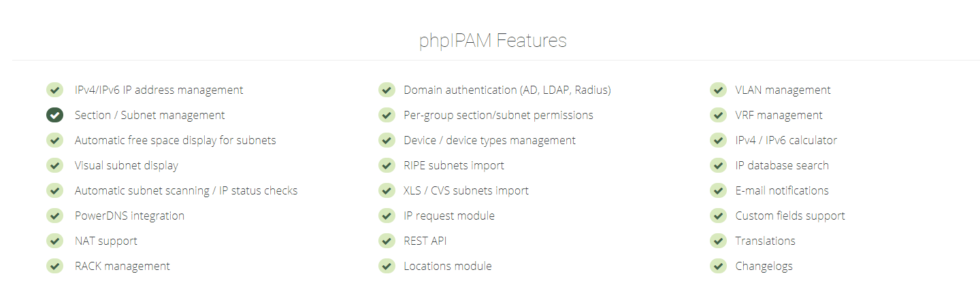Click checkmark icon beside Changelogs
980x306 pixels.
pyautogui.click(x=718, y=266)
